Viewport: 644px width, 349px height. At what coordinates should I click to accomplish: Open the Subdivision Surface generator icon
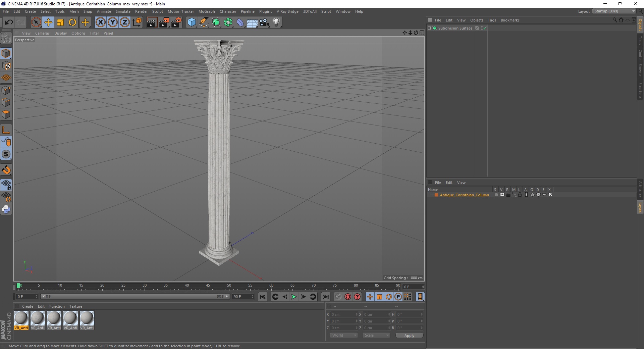216,22
